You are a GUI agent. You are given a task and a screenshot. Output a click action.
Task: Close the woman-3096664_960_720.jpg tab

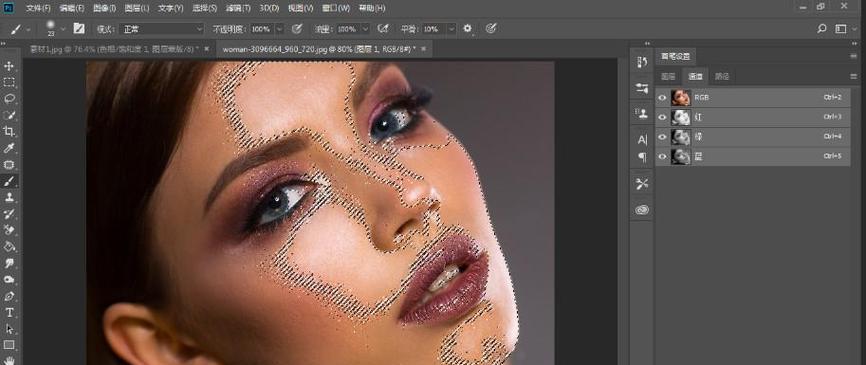point(424,49)
